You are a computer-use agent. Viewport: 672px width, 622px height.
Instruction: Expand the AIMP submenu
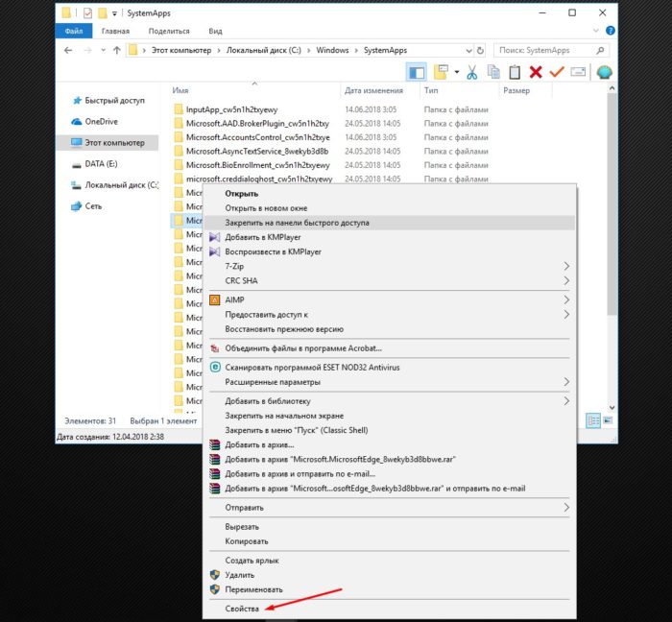(390, 299)
